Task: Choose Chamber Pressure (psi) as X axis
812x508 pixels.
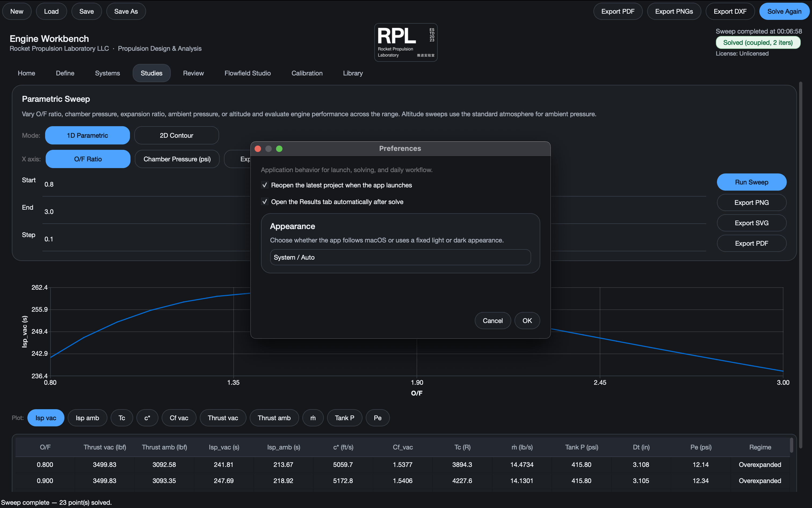Action: [x=177, y=159]
